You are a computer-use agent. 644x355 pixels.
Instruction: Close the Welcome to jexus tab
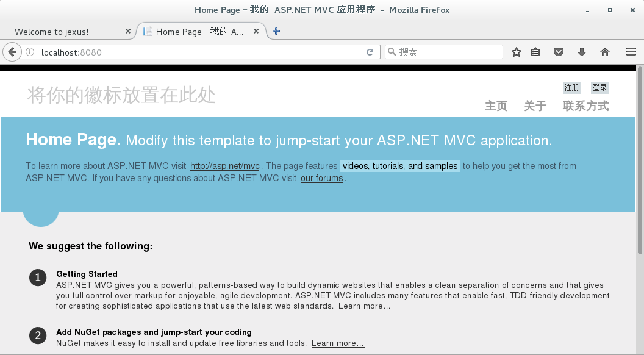tap(127, 31)
